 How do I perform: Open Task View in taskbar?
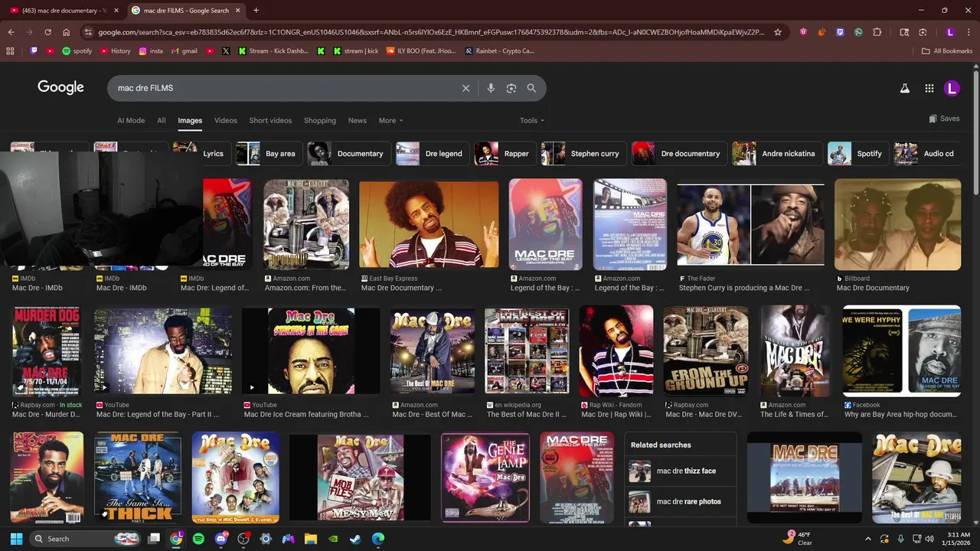154,539
